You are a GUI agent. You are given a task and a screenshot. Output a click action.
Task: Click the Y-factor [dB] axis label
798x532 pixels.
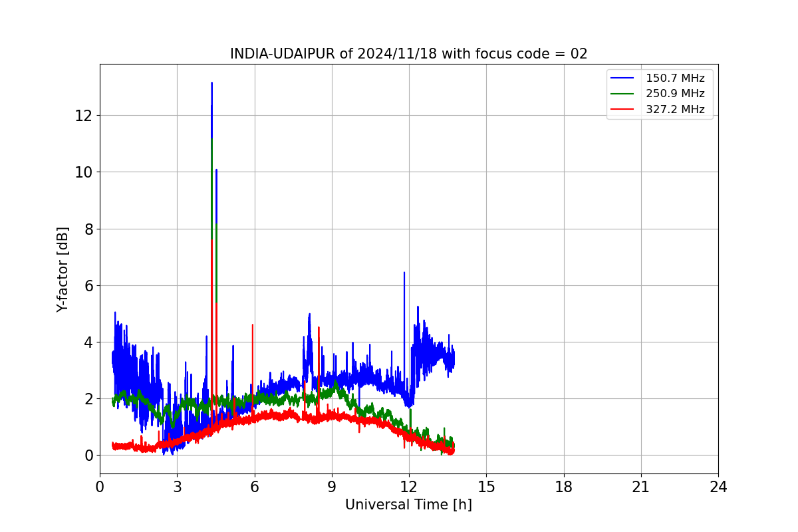[63, 269]
